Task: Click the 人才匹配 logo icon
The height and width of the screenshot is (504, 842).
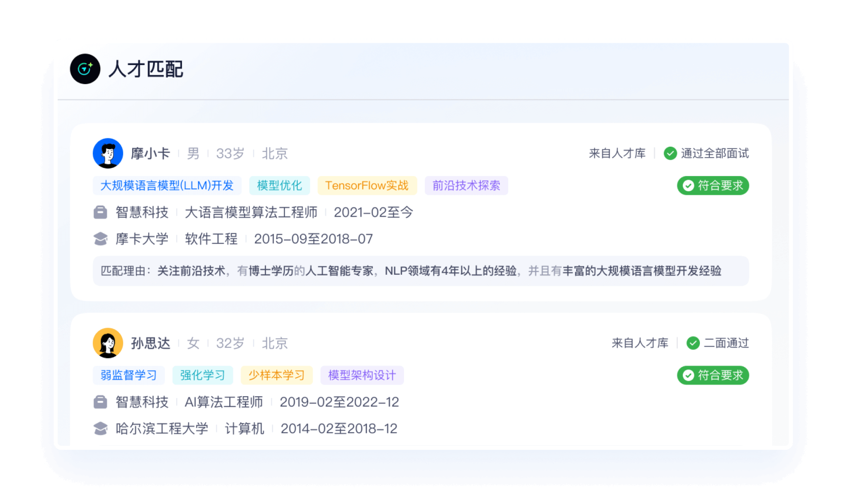Action: 85,69
